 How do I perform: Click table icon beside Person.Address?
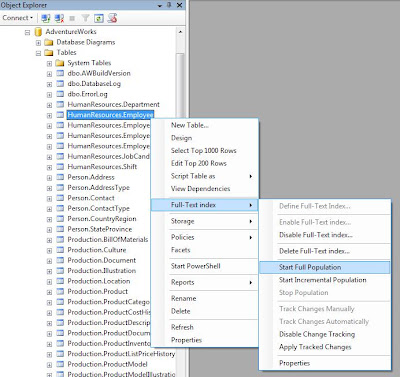(x=60, y=177)
